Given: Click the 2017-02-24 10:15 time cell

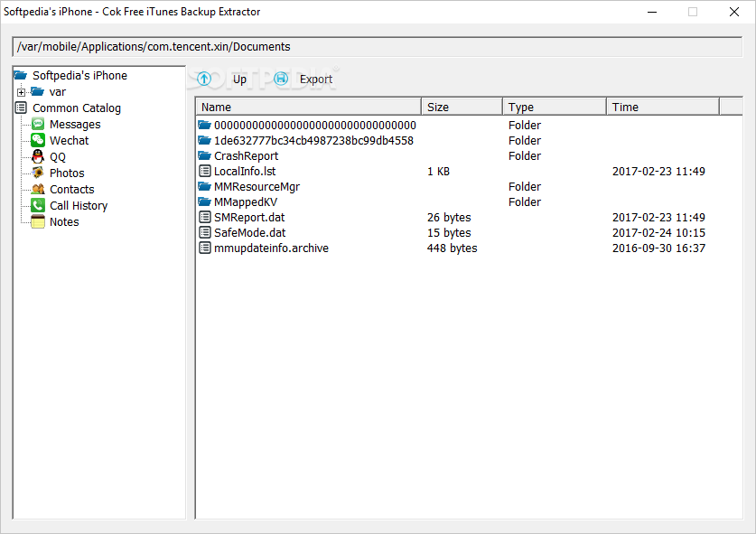Looking at the screenshot, I should pyautogui.click(x=658, y=232).
